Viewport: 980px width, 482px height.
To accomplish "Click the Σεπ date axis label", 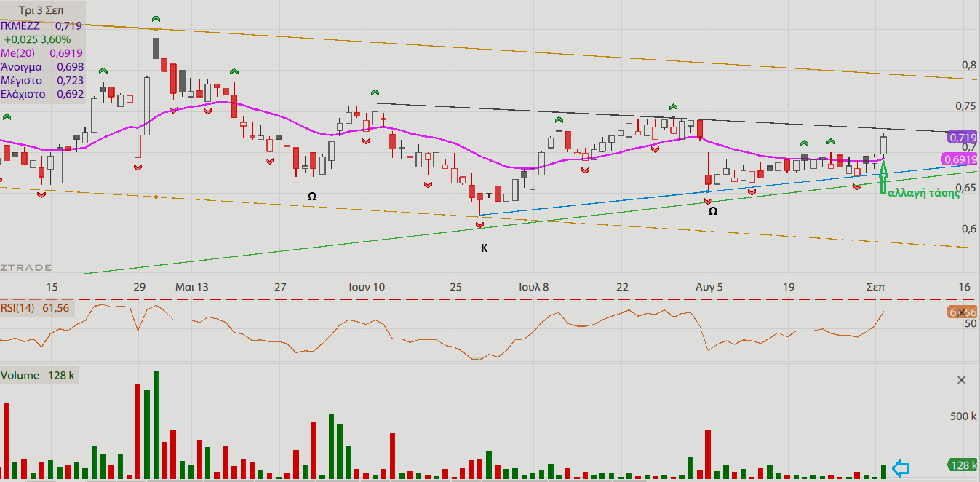I will tap(875, 287).
